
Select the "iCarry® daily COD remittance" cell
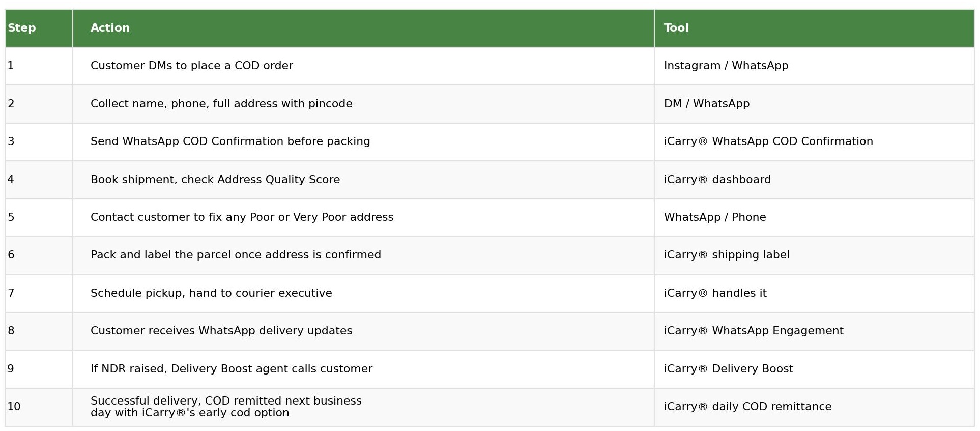(814, 407)
